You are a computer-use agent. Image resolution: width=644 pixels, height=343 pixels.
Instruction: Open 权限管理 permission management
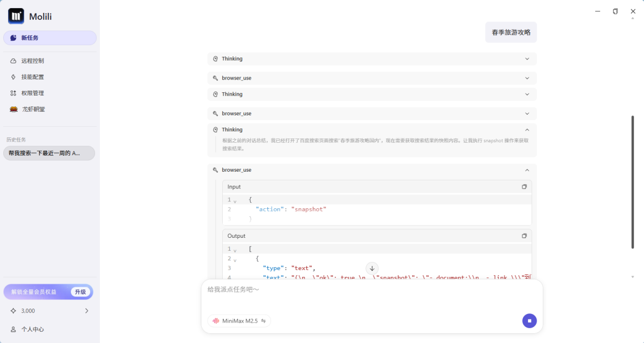[x=32, y=93]
